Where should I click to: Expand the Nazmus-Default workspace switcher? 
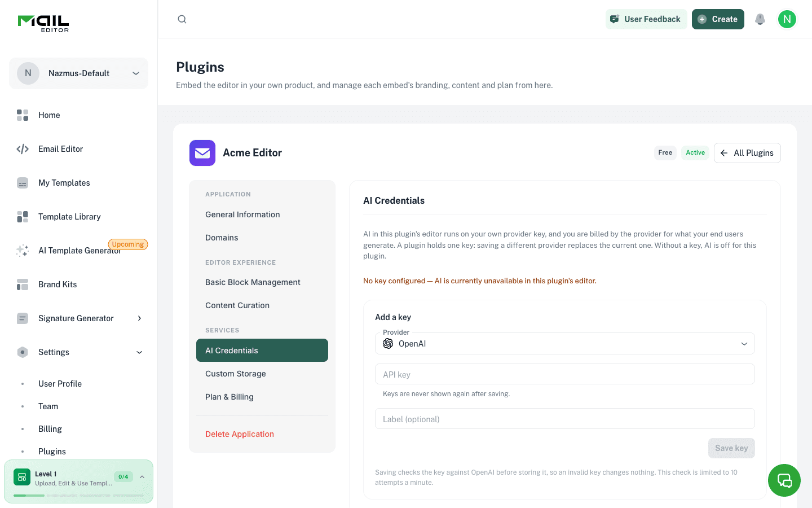pos(78,73)
